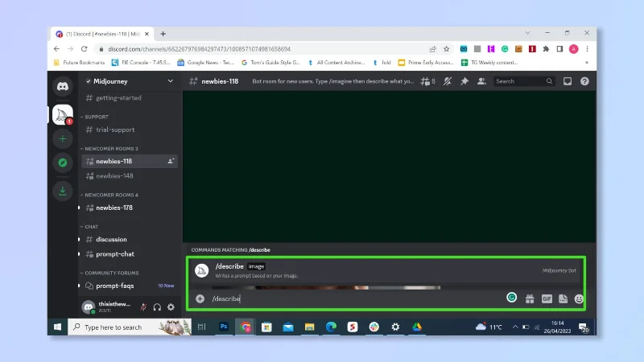
Task: Open the Threads icon in channel header
Action: point(427,81)
